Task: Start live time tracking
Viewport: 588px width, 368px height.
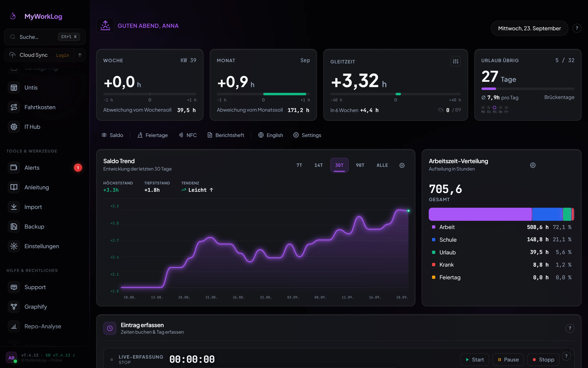Action: click(474, 359)
